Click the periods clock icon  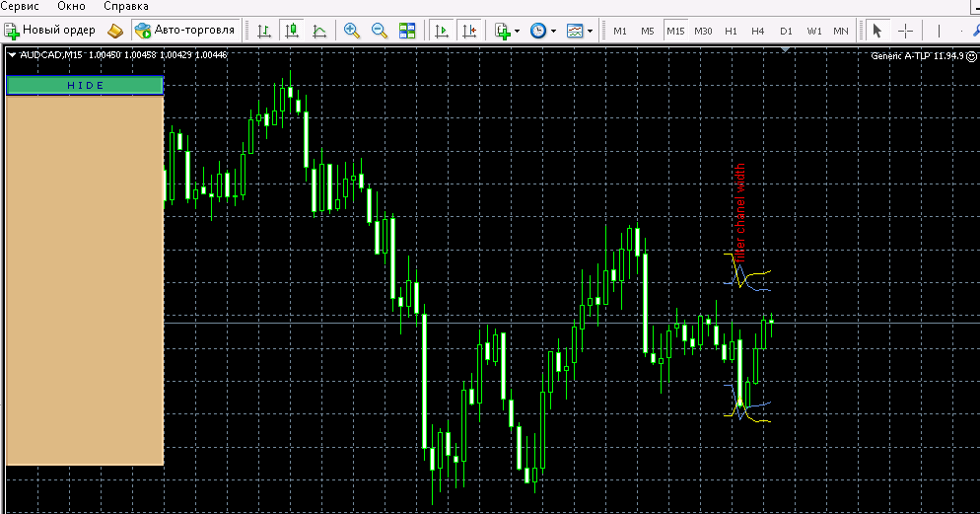click(x=538, y=30)
